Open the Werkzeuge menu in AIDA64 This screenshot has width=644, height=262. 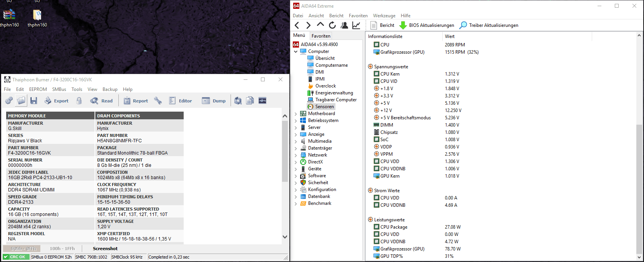384,16
